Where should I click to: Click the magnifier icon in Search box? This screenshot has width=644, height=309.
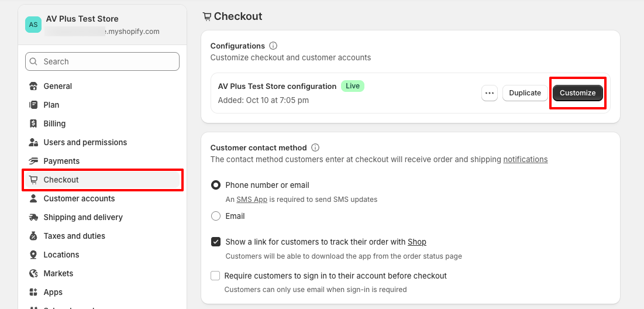click(34, 61)
